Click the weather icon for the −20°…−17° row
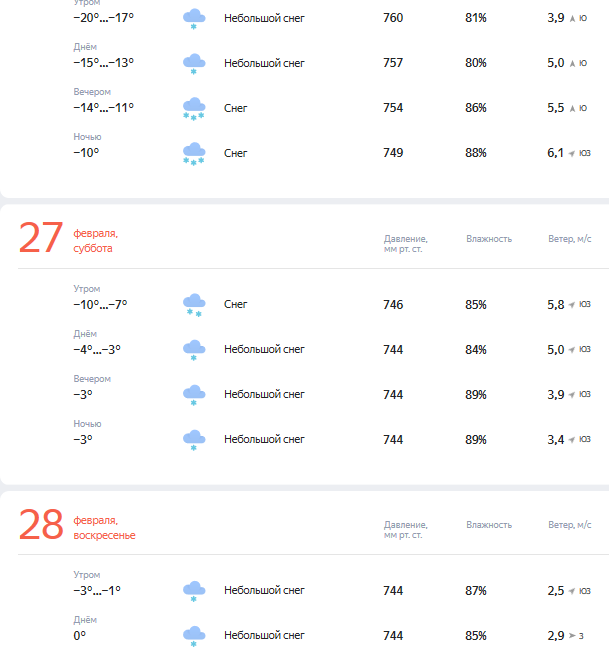 point(194,19)
